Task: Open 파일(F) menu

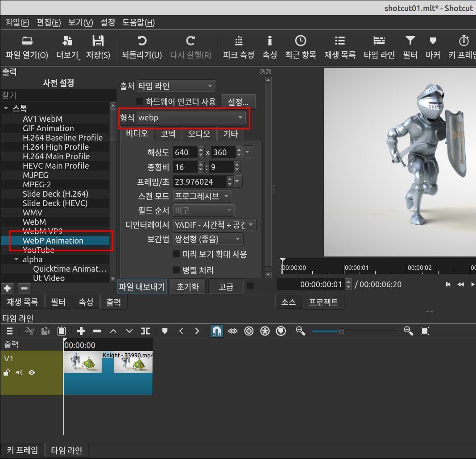Action: 17,22
